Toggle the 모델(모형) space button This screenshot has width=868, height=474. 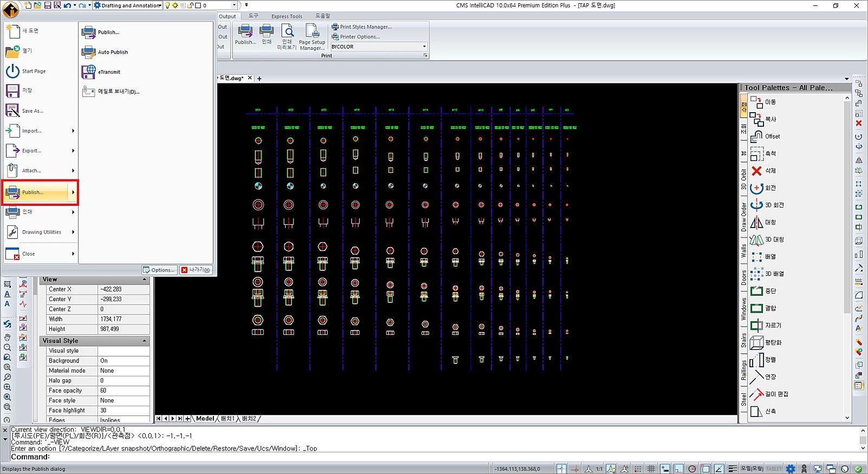752,469
